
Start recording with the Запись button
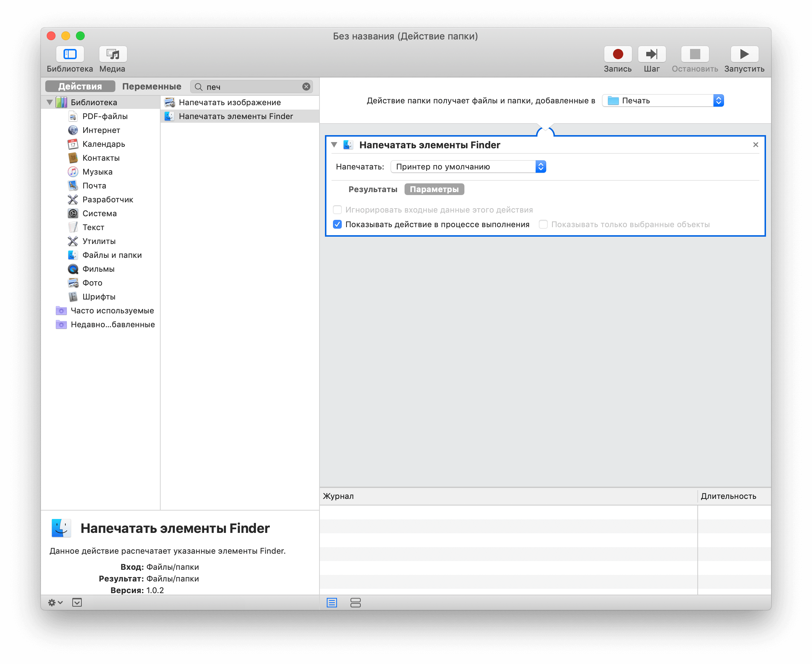click(617, 54)
